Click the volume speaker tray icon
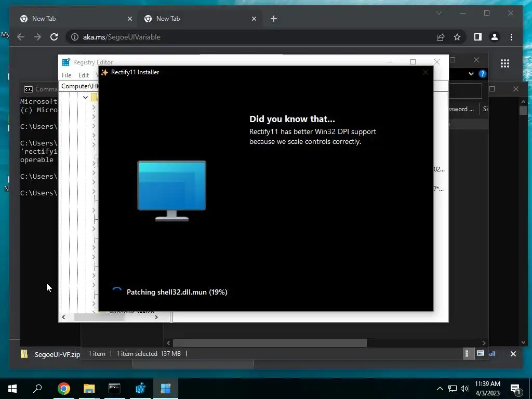This screenshot has height=399, width=532. click(x=464, y=389)
